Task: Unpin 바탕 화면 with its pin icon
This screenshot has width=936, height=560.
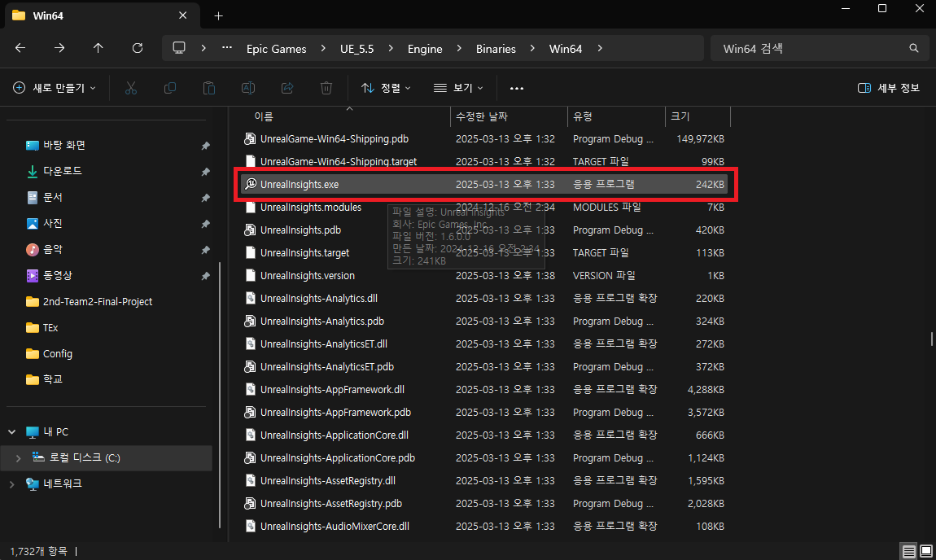Action: click(205, 145)
